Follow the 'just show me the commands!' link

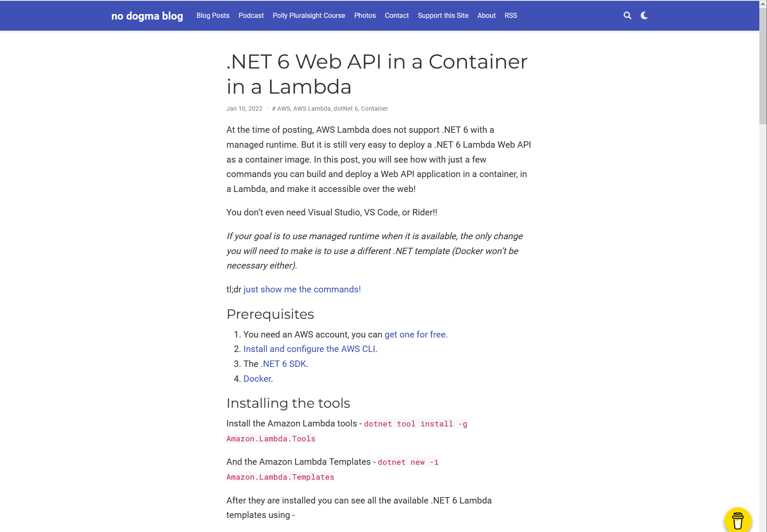(302, 289)
